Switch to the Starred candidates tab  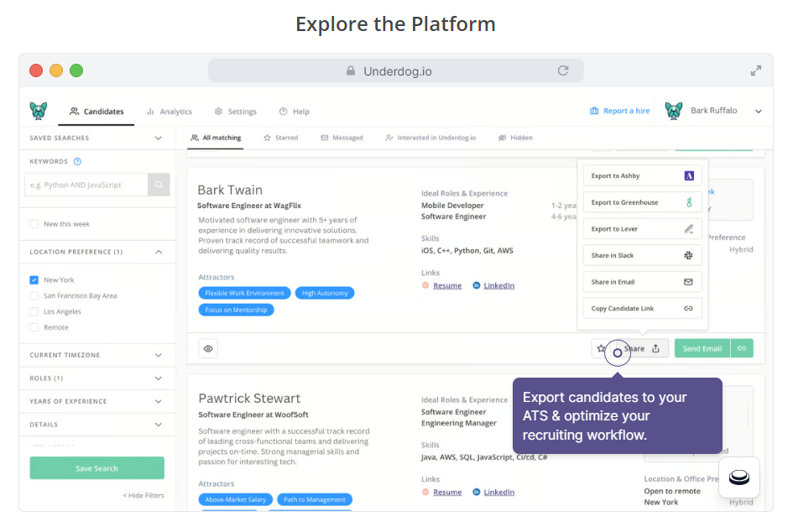point(280,137)
